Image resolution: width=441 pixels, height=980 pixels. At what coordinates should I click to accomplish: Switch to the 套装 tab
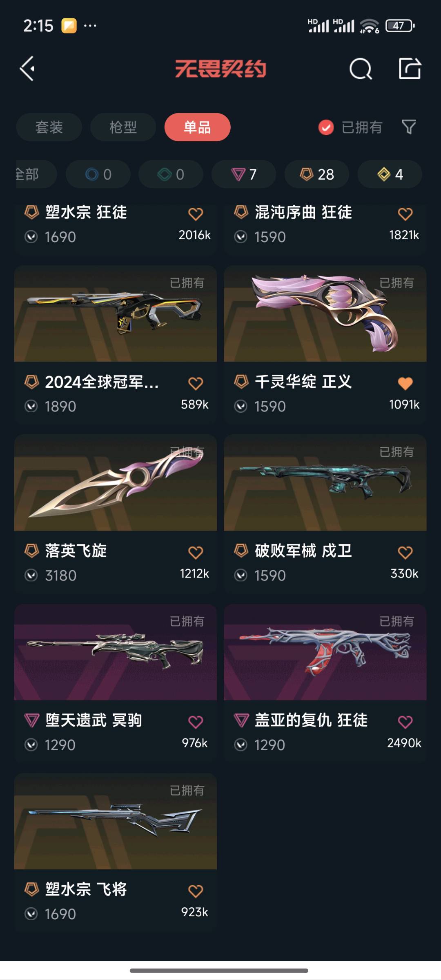click(49, 127)
